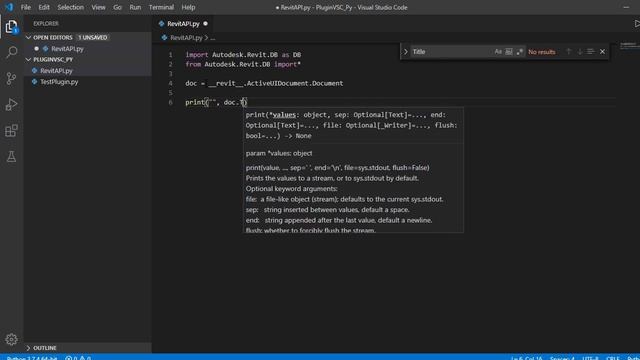Click the 1 UNSAVED badge
This screenshot has height=360, width=640.
tap(93, 37)
